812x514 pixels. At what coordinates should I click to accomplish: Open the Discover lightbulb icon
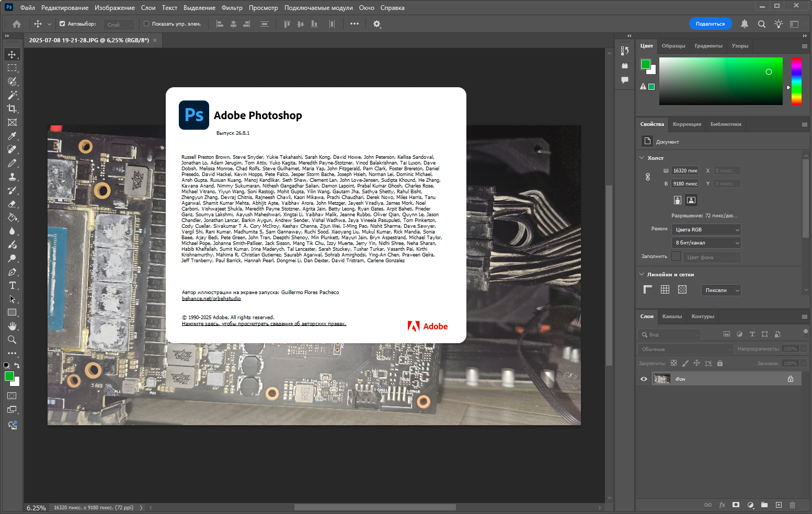click(779, 24)
